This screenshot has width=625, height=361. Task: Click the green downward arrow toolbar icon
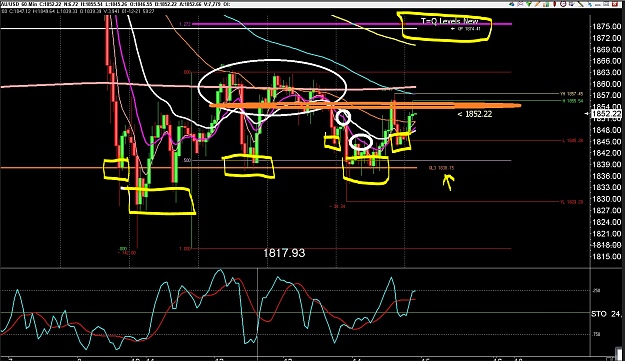(x=529, y=4)
